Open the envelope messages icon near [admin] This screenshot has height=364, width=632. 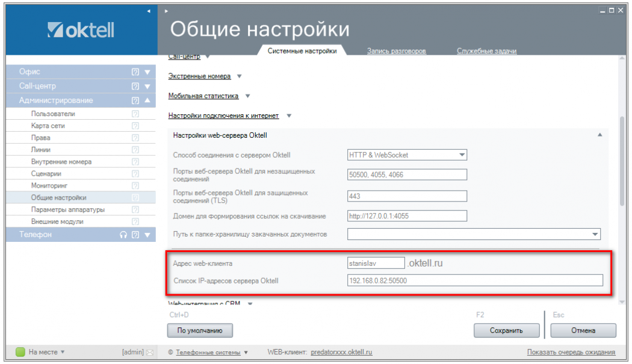150,352
